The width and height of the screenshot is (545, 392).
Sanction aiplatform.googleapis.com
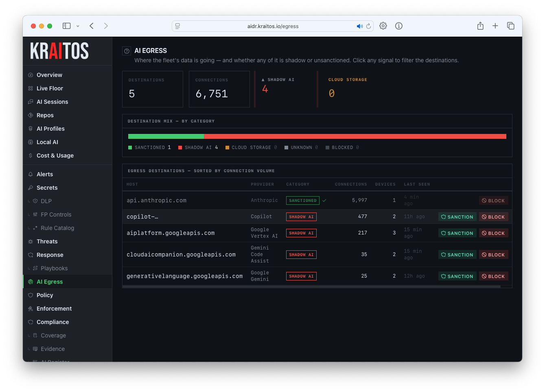tap(457, 233)
